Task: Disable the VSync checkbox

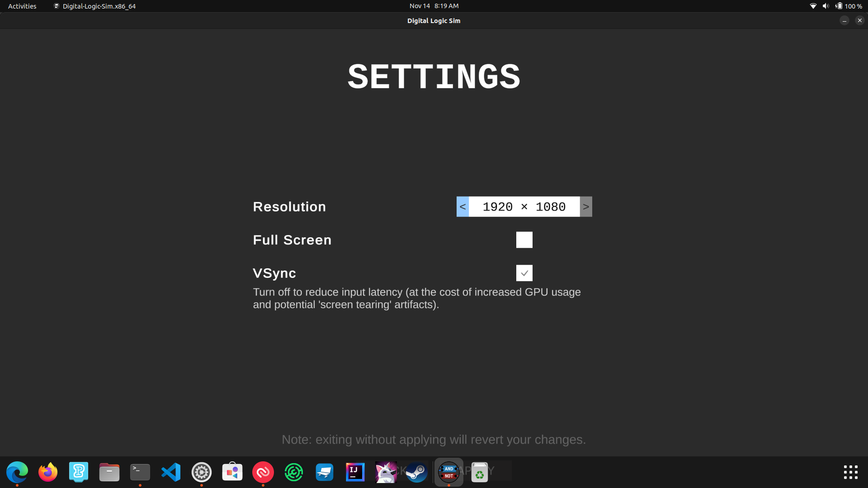Action: pos(524,273)
